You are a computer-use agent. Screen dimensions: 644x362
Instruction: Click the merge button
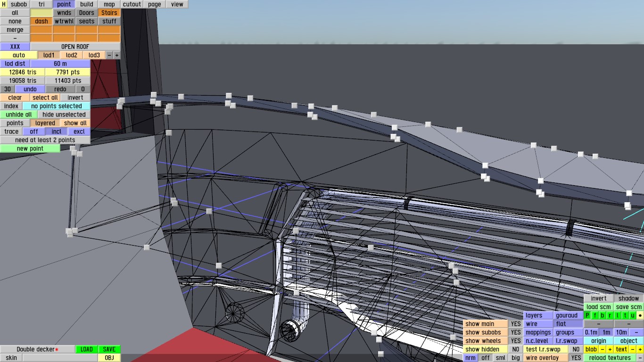tap(15, 30)
